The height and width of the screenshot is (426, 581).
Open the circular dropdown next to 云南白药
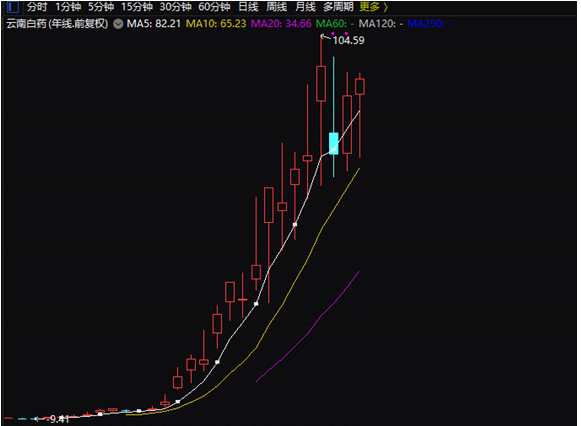coord(118,24)
